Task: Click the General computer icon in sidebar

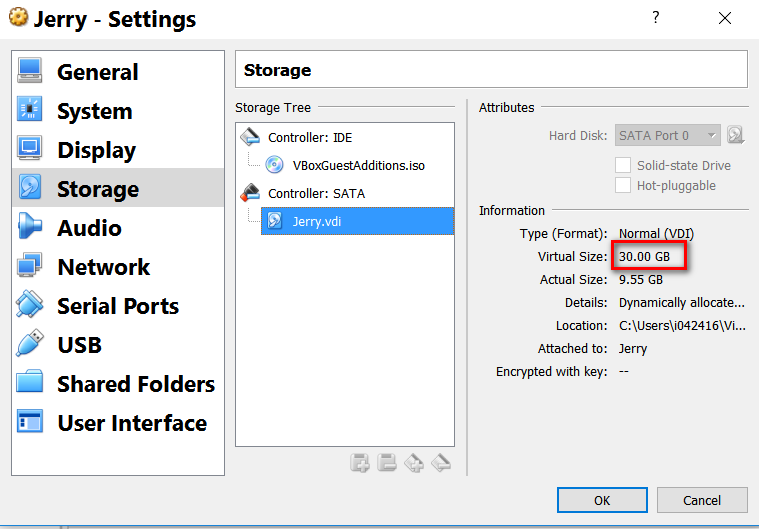Action: (x=30, y=71)
